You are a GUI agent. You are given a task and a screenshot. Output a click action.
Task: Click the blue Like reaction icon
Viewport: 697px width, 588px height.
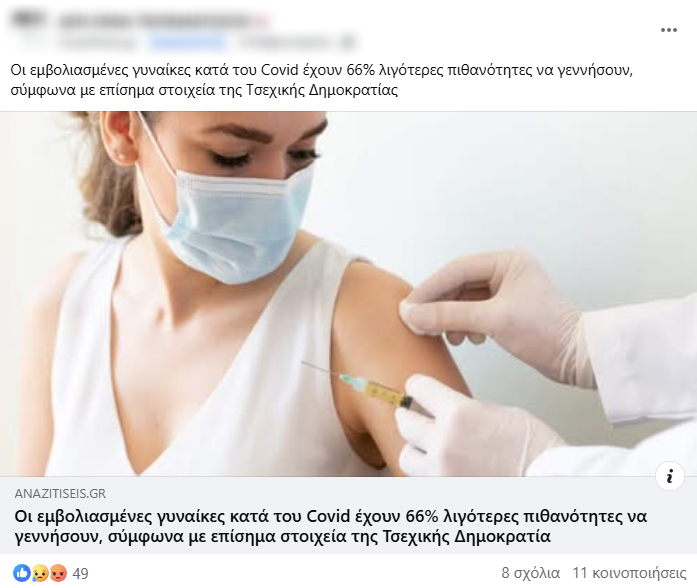click(x=22, y=573)
